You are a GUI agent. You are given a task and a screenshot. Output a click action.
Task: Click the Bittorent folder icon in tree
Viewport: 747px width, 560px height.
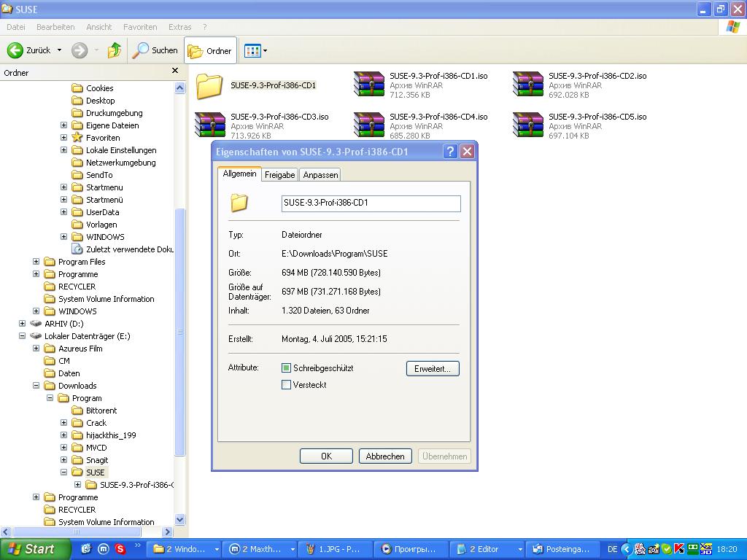tap(77, 411)
